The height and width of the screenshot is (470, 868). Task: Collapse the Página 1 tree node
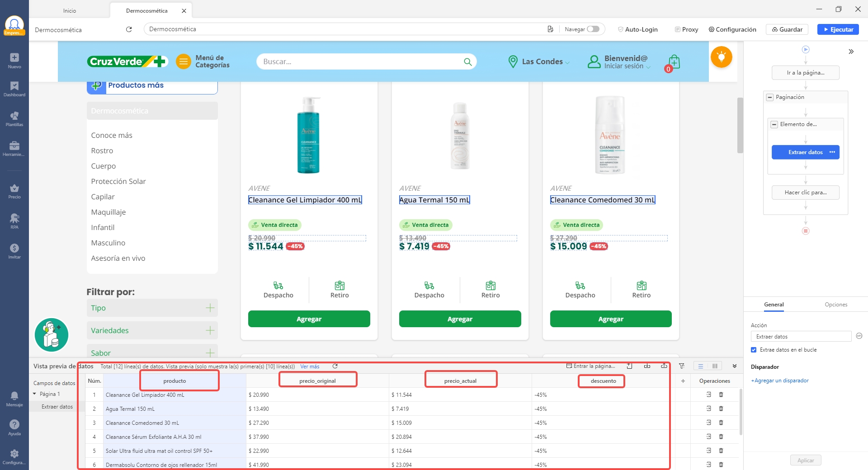click(x=34, y=394)
